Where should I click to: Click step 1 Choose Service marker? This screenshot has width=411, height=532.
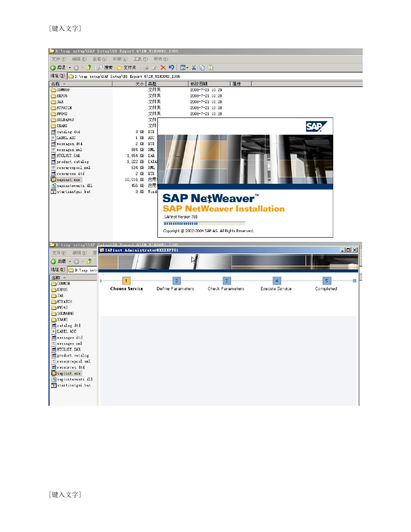[x=126, y=281]
